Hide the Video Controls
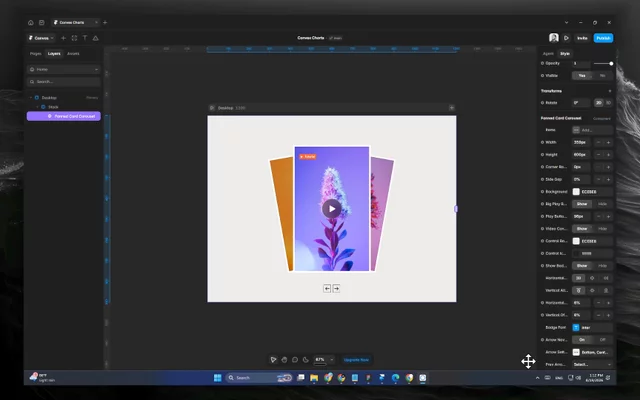Image resolution: width=640 pixels, height=400 pixels. [602, 229]
